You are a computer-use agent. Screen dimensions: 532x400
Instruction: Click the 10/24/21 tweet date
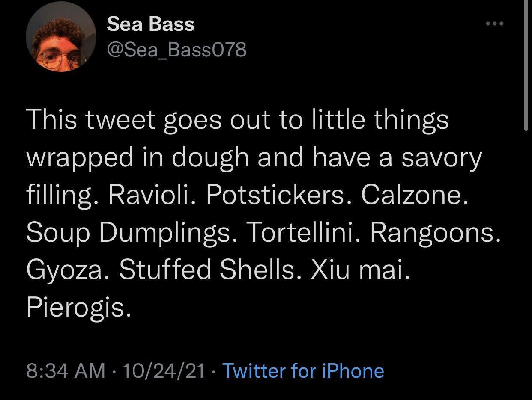(164, 370)
